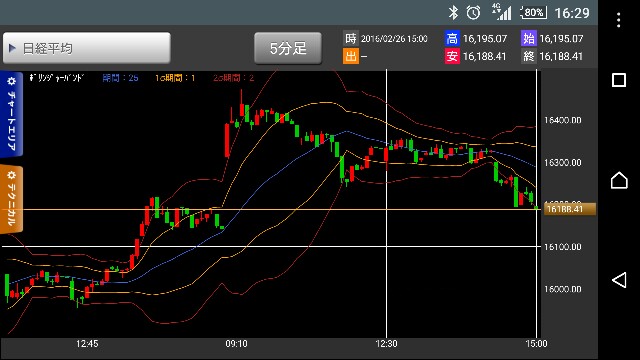Tap the blue 高 high-price label
This screenshot has width=640, height=360.
[x=452, y=38]
